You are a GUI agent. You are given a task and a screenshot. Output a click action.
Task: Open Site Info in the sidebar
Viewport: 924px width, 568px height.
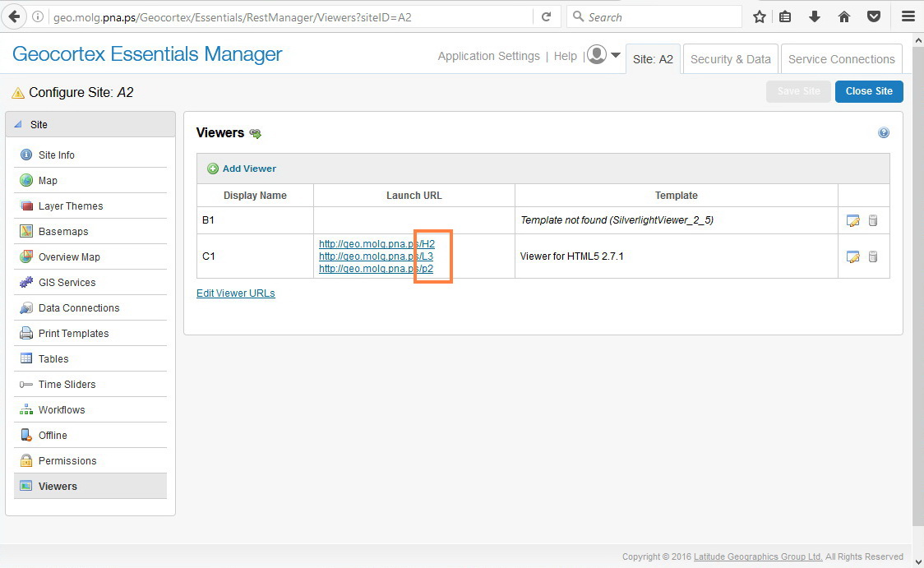[x=90, y=155]
